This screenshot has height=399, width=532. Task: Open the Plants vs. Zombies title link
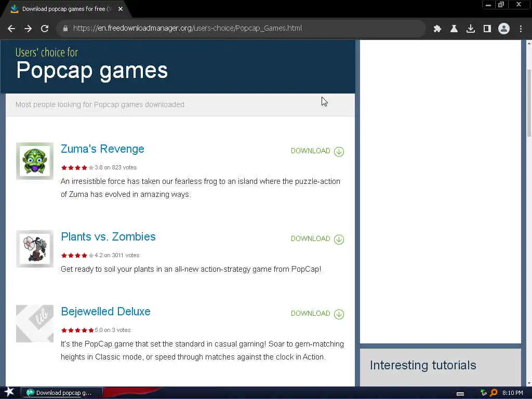(x=108, y=236)
